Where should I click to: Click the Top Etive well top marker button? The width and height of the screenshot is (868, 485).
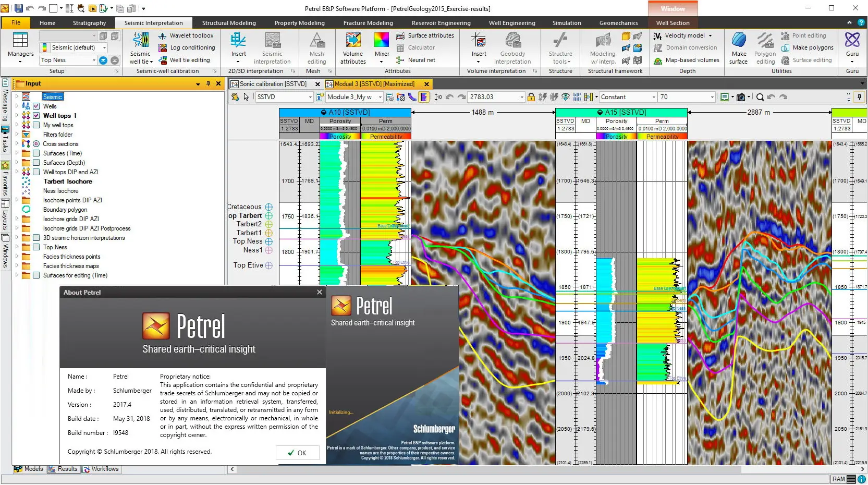[x=269, y=265]
